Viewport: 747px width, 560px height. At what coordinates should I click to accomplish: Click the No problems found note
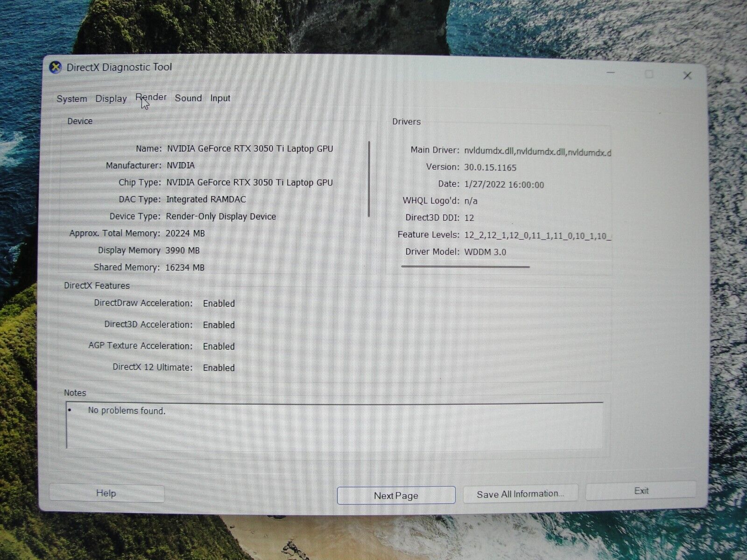tap(127, 411)
